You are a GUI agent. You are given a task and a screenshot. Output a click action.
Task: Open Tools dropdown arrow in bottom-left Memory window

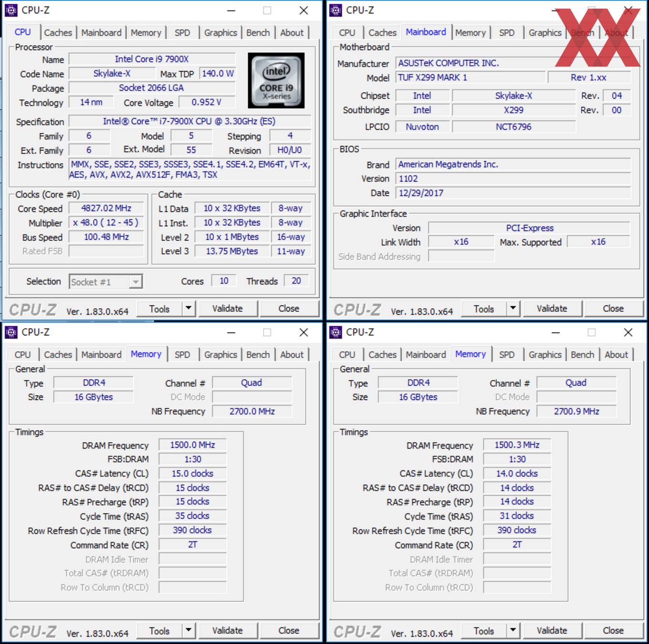click(x=188, y=631)
